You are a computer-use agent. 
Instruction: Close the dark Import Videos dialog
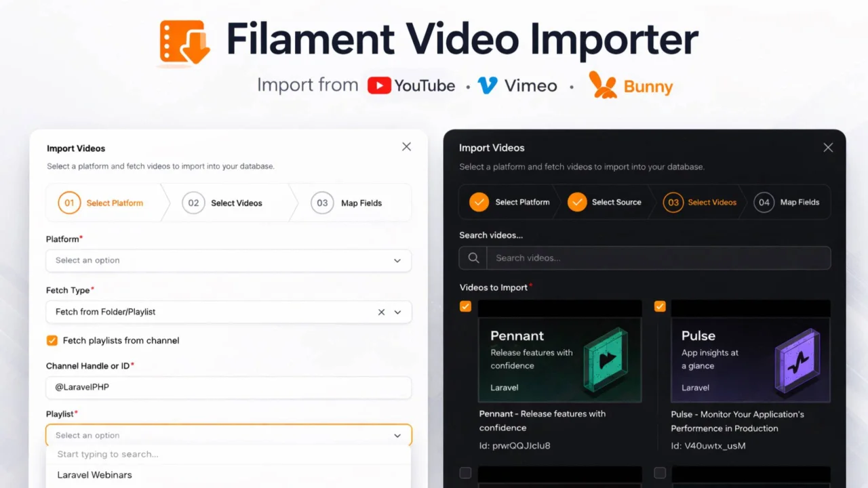[828, 147]
